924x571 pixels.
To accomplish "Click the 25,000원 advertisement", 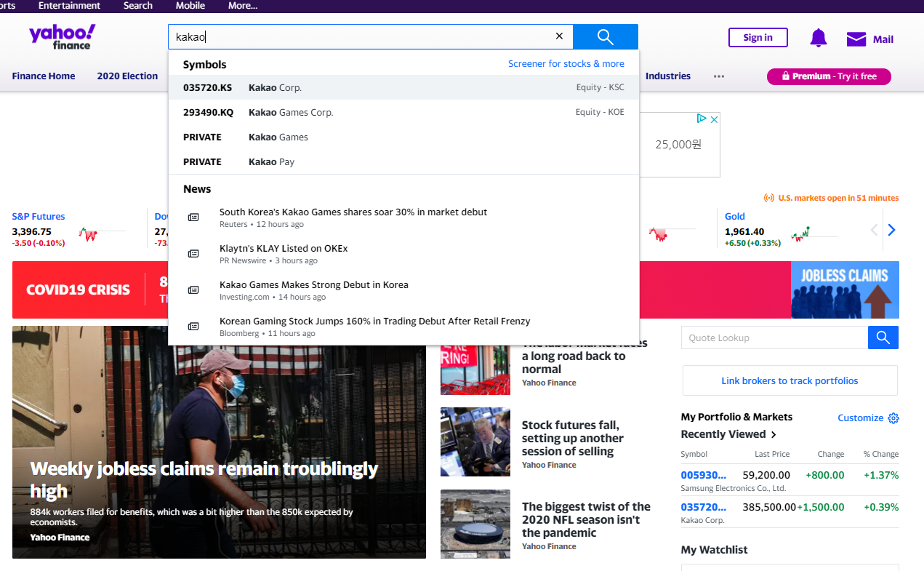I will click(x=679, y=145).
